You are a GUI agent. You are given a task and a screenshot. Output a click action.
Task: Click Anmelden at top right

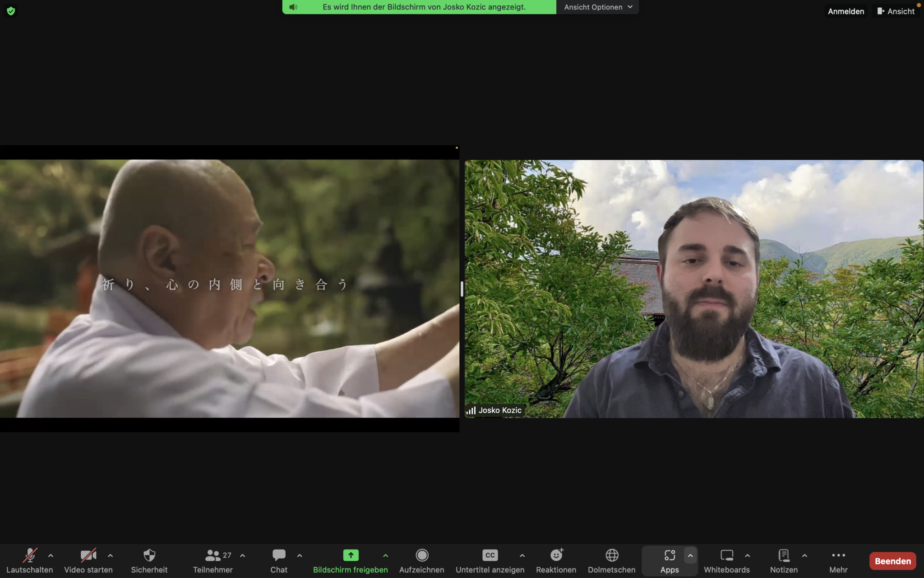[x=846, y=11]
